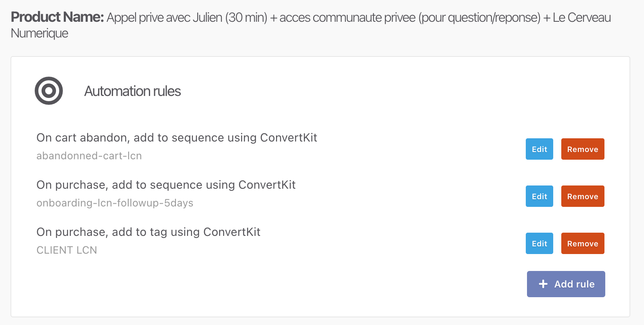The image size is (644, 325).
Task: Edit the cart abandon sequence rule
Action: pyautogui.click(x=539, y=149)
